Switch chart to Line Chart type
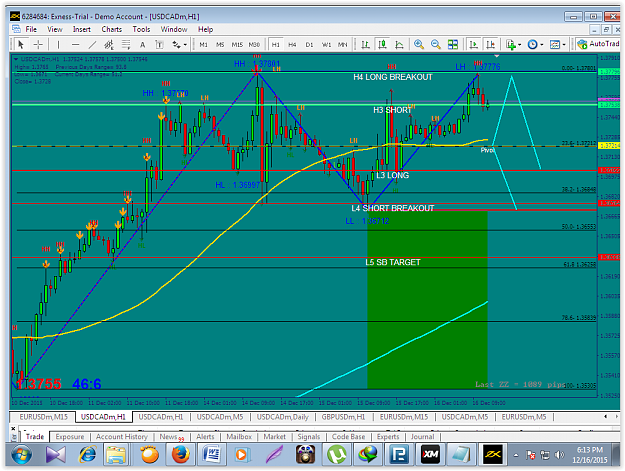This screenshot has height=471, width=625. point(399,45)
